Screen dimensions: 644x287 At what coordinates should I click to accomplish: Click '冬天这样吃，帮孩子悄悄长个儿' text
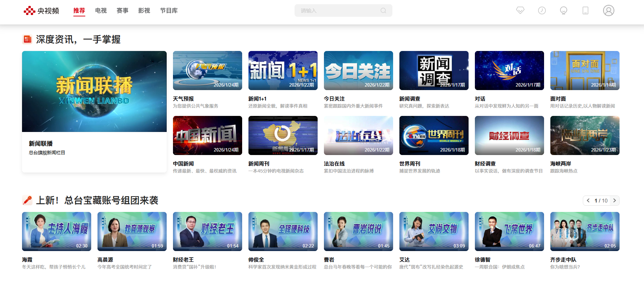click(x=54, y=267)
